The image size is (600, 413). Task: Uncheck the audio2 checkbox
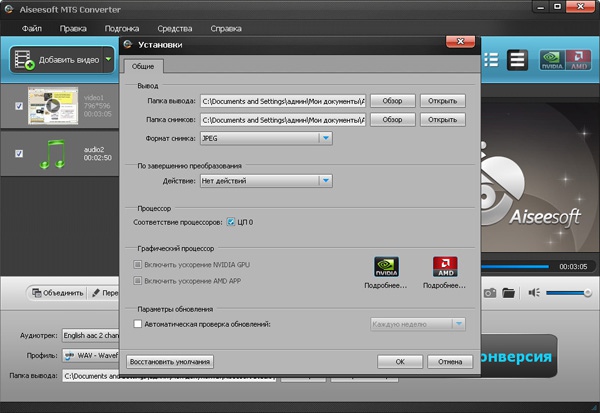[x=19, y=153]
